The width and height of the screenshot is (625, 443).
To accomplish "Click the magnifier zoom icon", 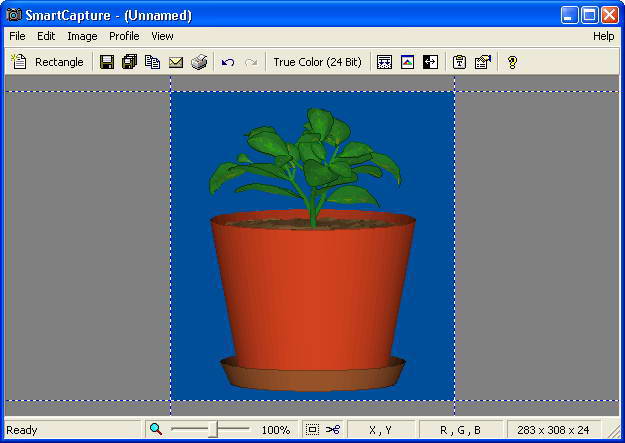I will tap(156, 430).
